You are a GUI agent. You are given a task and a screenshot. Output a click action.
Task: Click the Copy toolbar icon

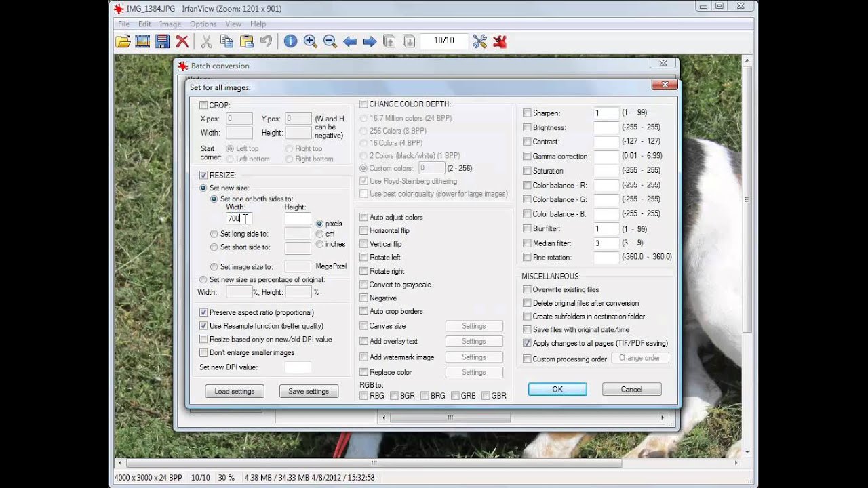click(226, 41)
